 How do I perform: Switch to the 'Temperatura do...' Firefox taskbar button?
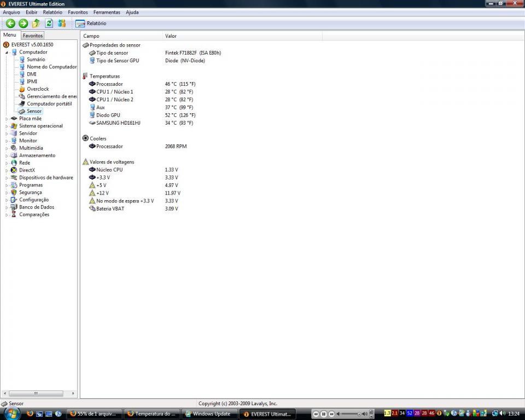[x=152, y=414]
